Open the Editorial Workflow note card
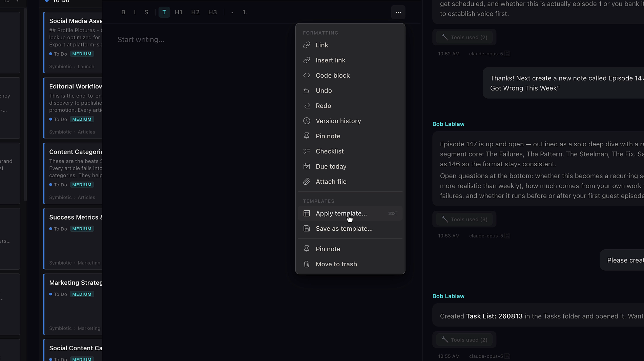Image resolution: width=644 pixels, height=361 pixels. [73, 108]
